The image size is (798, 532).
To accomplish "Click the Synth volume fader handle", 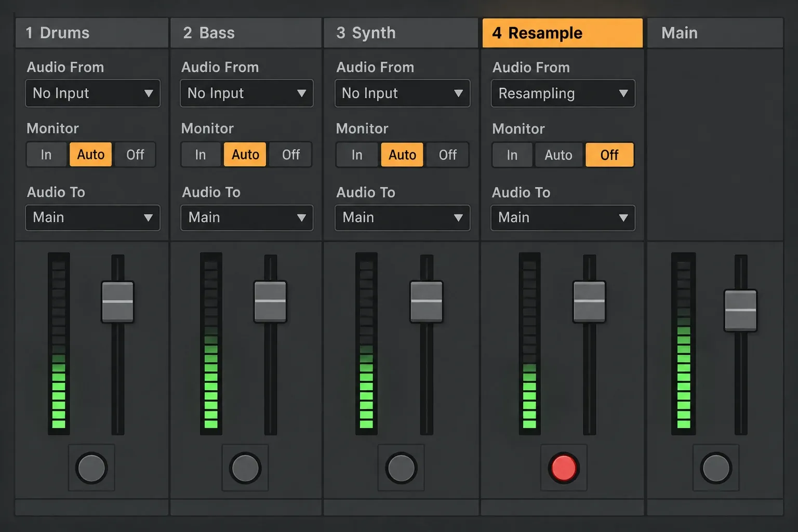I will pyautogui.click(x=427, y=302).
